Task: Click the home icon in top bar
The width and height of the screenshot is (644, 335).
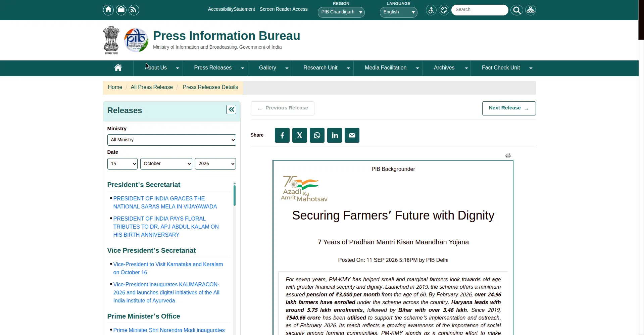Action: pos(108,10)
